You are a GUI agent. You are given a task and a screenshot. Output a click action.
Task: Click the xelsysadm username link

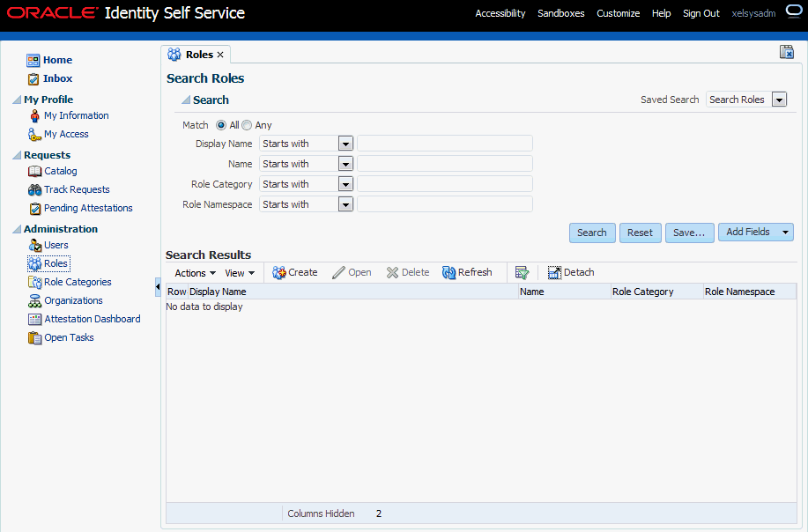coord(753,13)
